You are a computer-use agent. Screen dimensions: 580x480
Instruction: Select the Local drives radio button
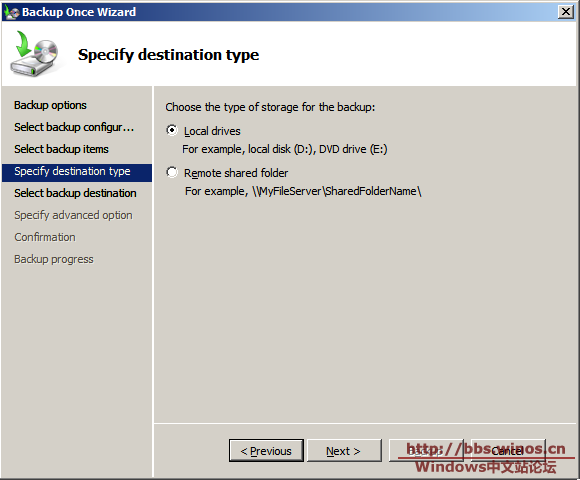coord(172,130)
